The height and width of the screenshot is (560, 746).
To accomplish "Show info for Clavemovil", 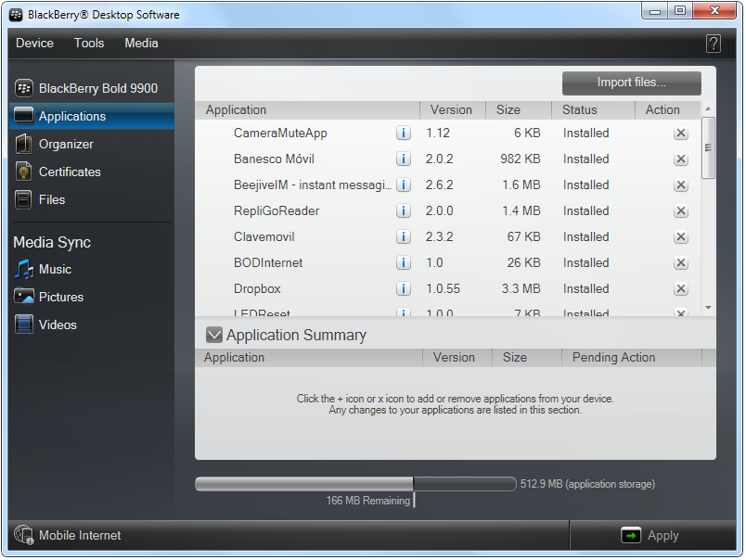I will 403,236.
